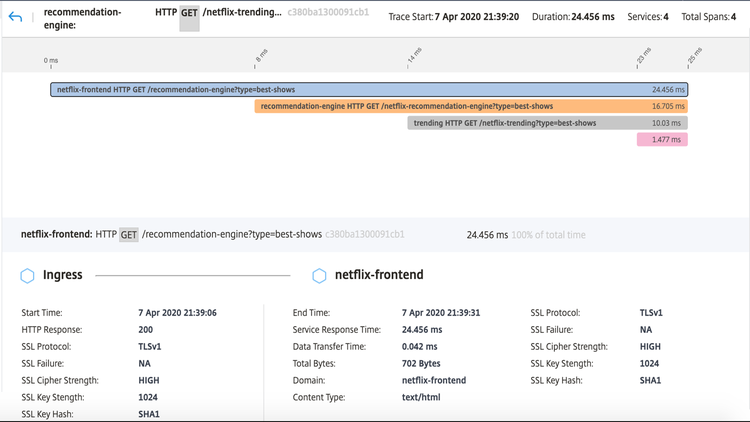Click the Service Response Time value

pyautogui.click(x=422, y=330)
